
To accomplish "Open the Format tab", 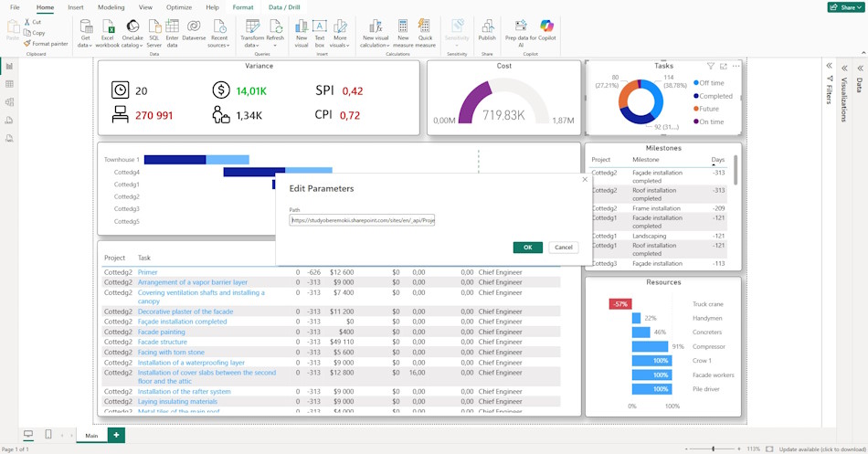I will click(x=243, y=7).
